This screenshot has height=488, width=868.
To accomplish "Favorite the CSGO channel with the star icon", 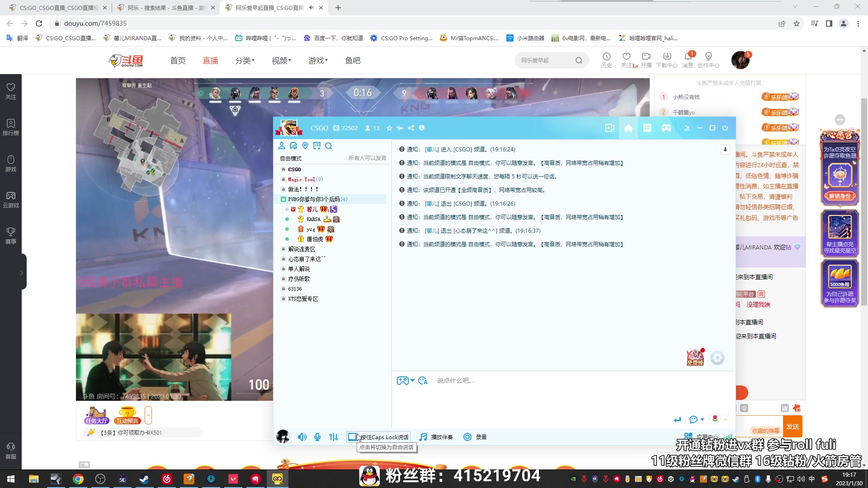I will [389, 128].
